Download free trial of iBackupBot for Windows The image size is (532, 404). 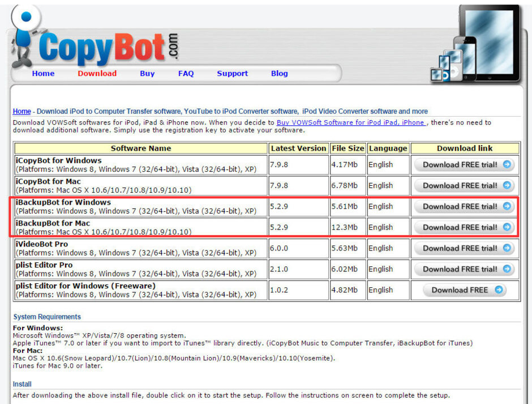[465, 207]
